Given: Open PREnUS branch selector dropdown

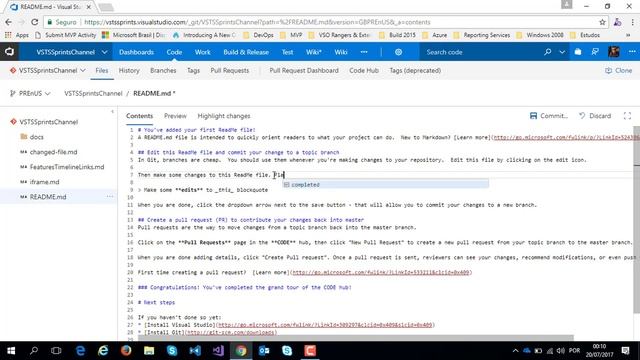Looking at the screenshot, I should [30, 93].
